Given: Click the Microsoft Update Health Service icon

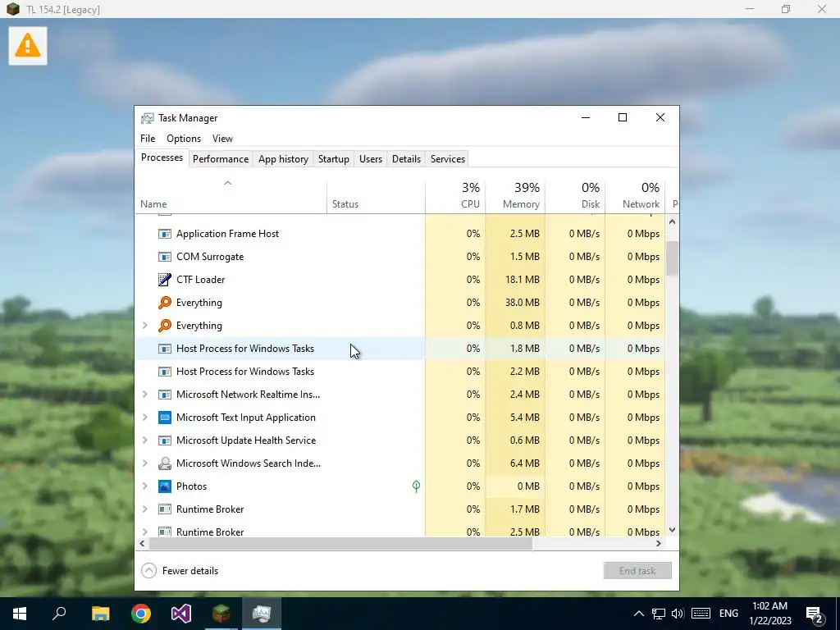Looking at the screenshot, I should click(164, 441).
